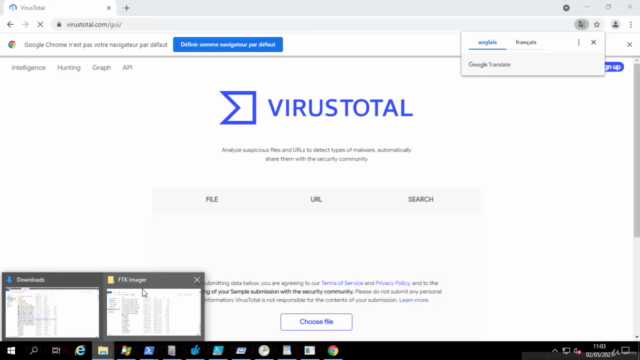The image size is (640, 360).
Task: Click the Choose file button
Action: coord(316,322)
